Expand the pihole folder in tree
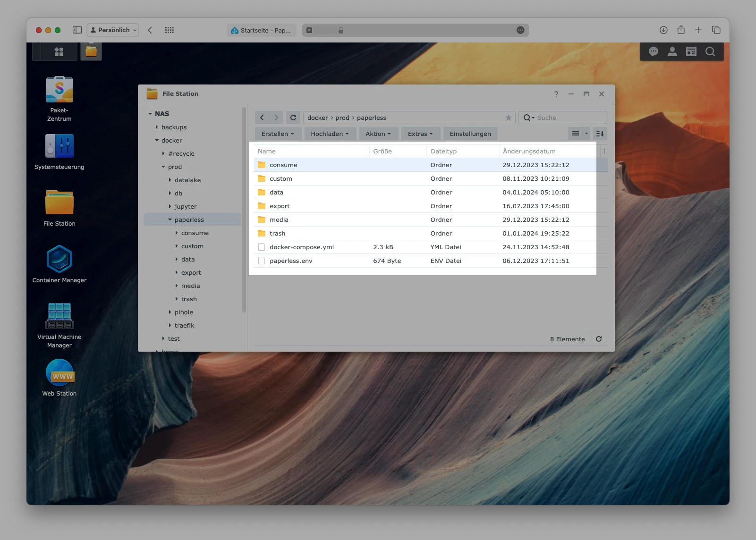Screen dimensions: 756x540 click(x=170, y=312)
